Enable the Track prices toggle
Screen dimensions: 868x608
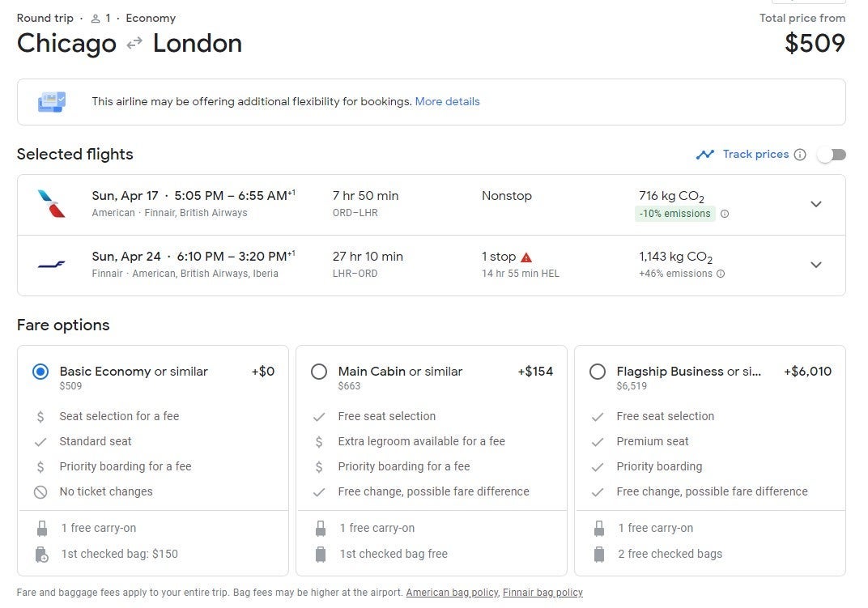click(x=831, y=155)
